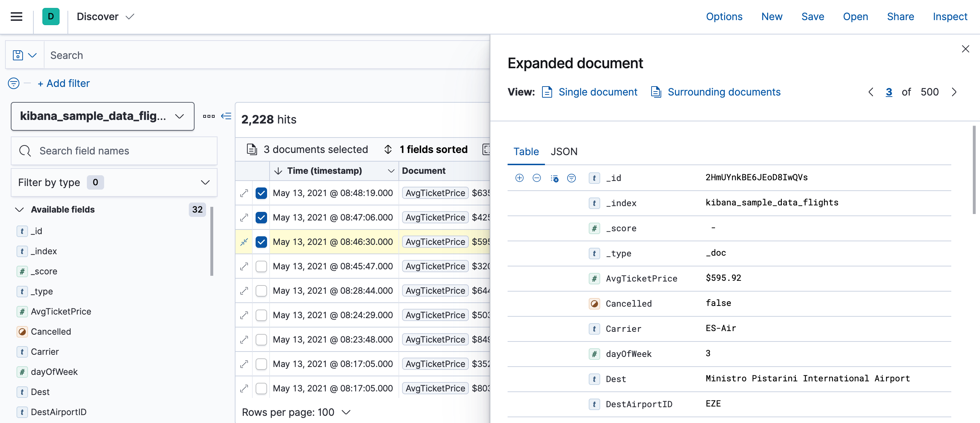980x423 pixels.
Task: Select the checkbox for the 08:28:44 document
Action: [x=261, y=290]
